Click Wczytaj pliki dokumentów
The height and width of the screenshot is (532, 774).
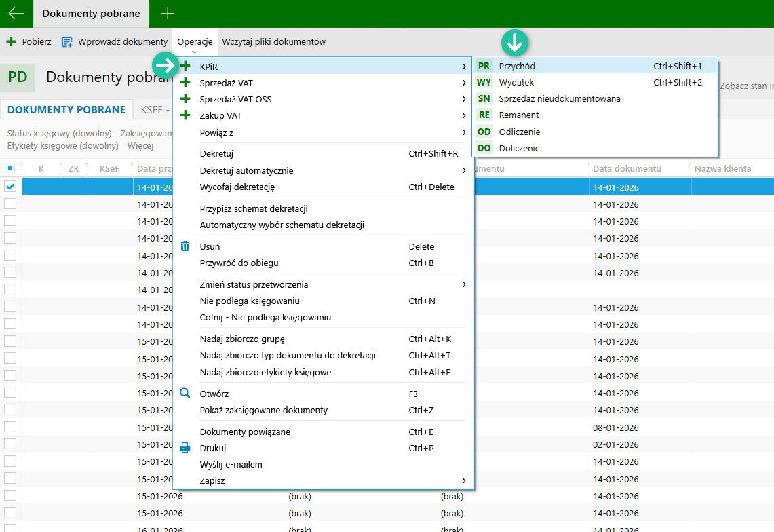(273, 42)
